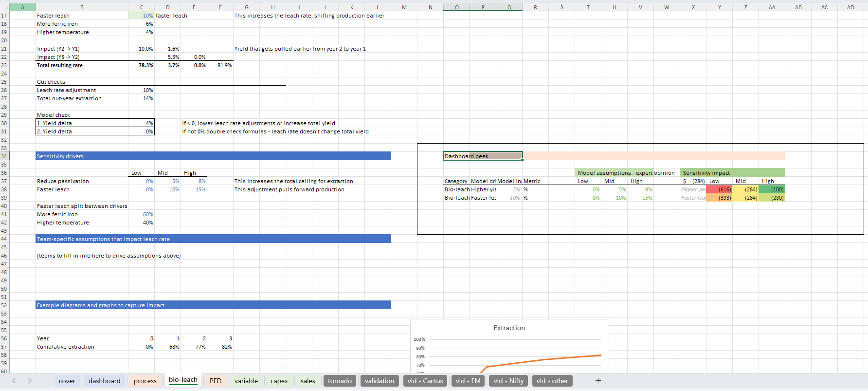Select Gut checks heading cell

tap(82, 82)
